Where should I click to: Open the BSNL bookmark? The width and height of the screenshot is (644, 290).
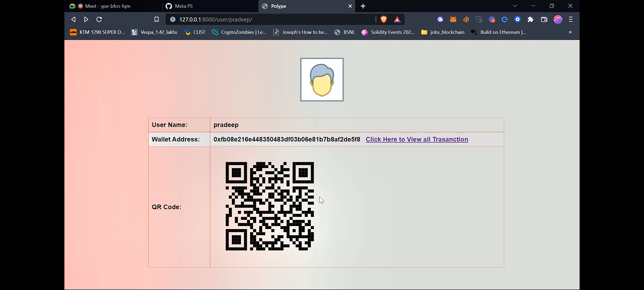point(345,32)
